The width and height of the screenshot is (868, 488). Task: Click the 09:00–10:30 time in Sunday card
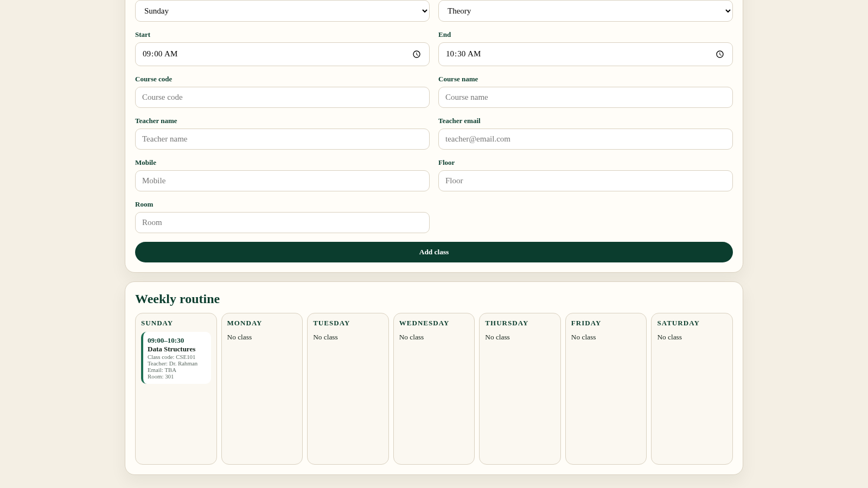click(x=165, y=341)
